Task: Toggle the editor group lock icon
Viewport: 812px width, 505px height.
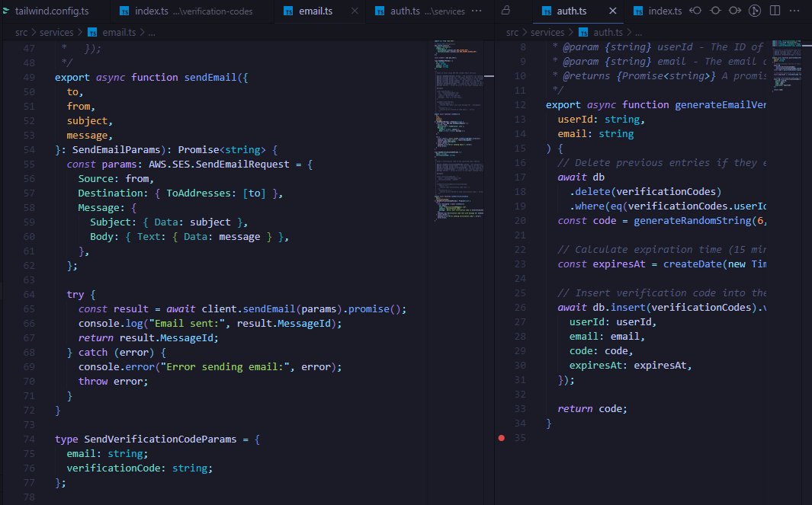Action: (x=506, y=11)
